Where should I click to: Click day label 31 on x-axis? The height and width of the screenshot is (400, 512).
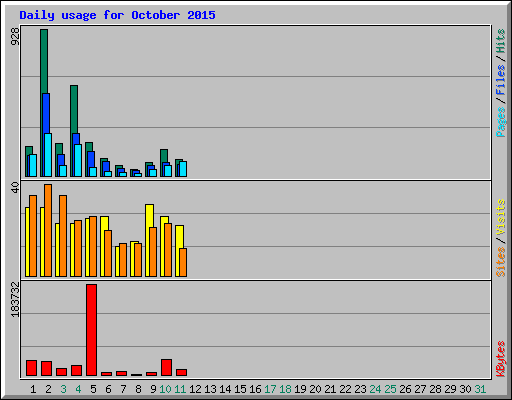[480, 389]
